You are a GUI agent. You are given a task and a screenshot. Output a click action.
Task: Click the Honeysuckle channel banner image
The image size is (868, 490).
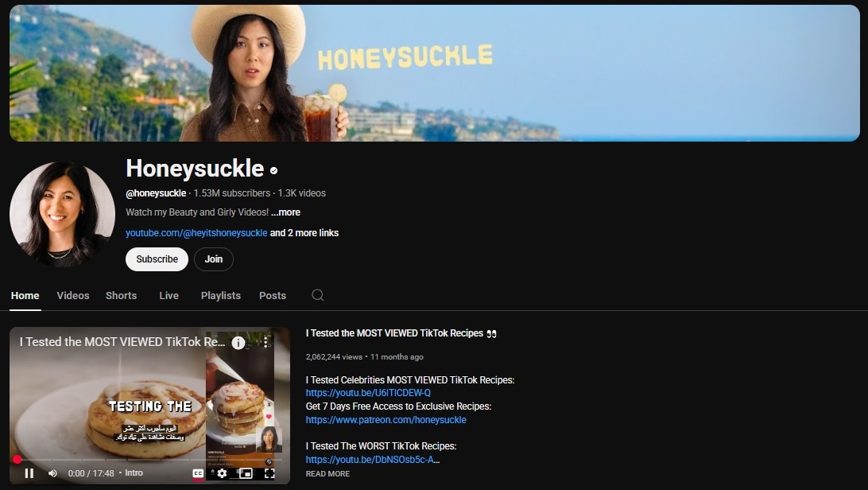[x=435, y=73]
